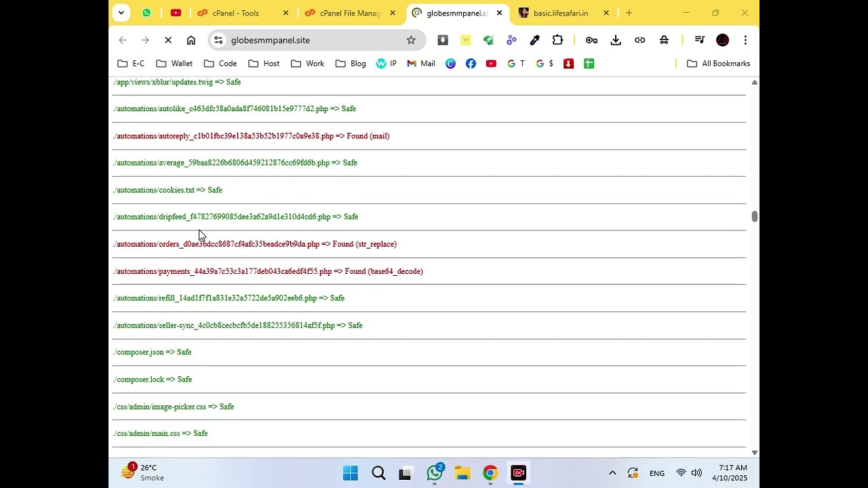Click the green leaf extension icon
The width and height of the screenshot is (868, 488).
pos(488,40)
